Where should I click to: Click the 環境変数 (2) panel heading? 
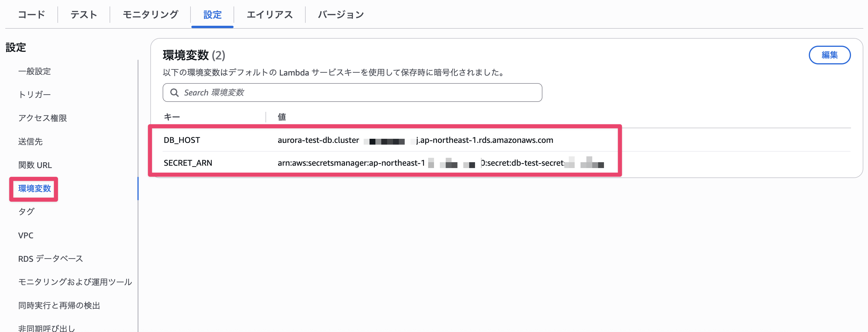tap(194, 55)
